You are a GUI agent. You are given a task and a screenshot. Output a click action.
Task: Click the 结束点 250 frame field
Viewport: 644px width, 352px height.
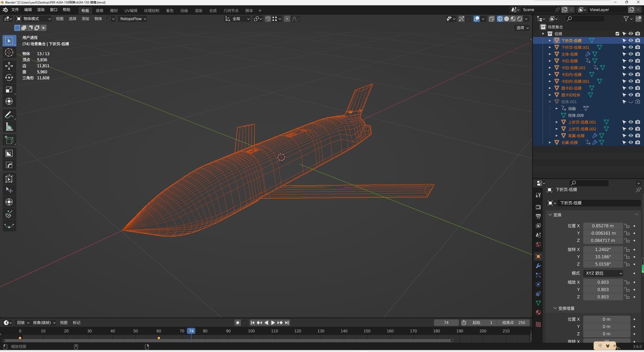513,323
